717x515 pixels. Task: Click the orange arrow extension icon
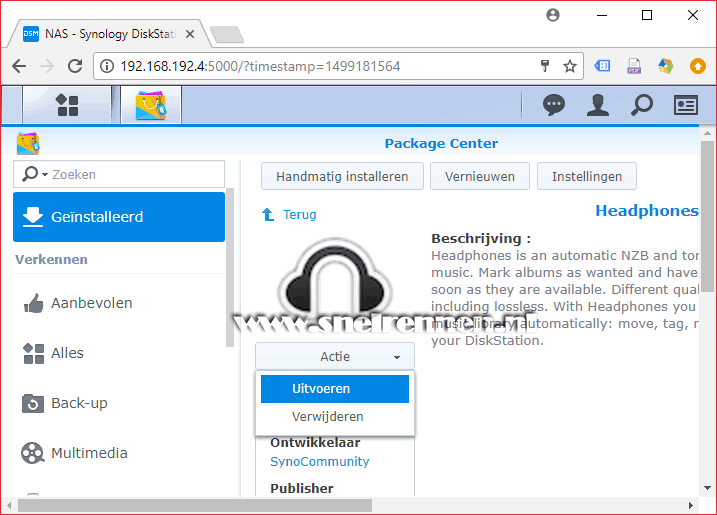(x=697, y=66)
